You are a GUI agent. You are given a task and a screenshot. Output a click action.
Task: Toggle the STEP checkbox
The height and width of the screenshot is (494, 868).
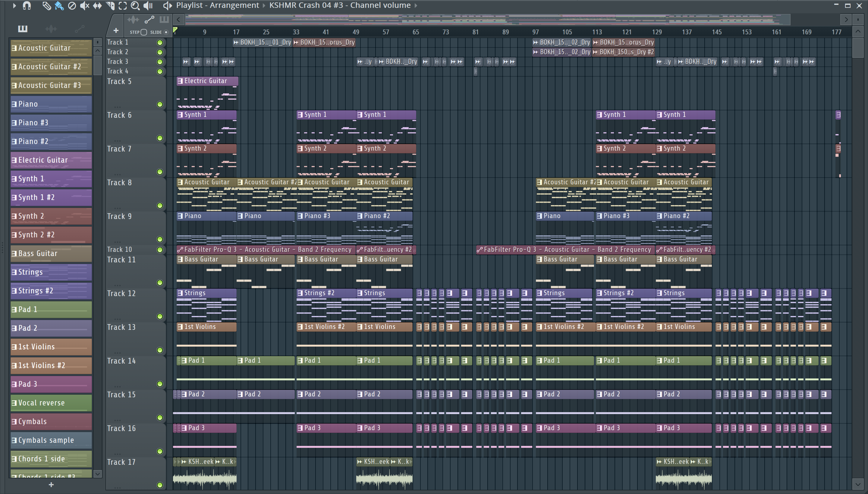(143, 32)
